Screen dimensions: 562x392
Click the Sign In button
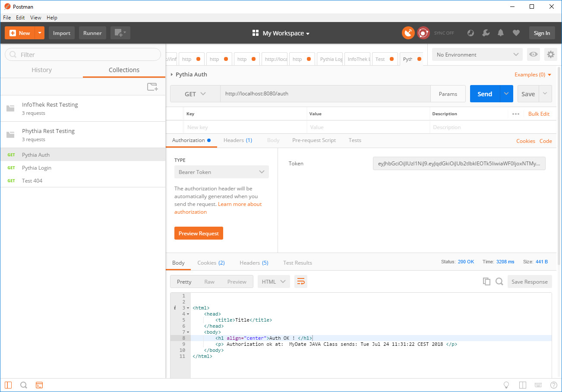[x=542, y=33]
